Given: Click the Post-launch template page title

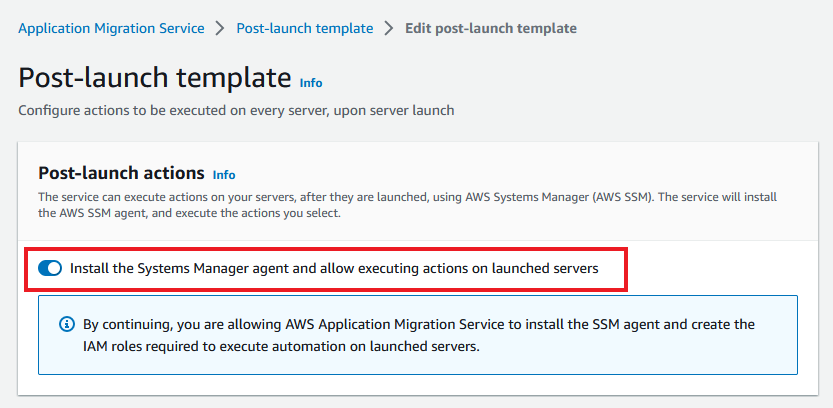Looking at the screenshot, I should click(155, 78).
